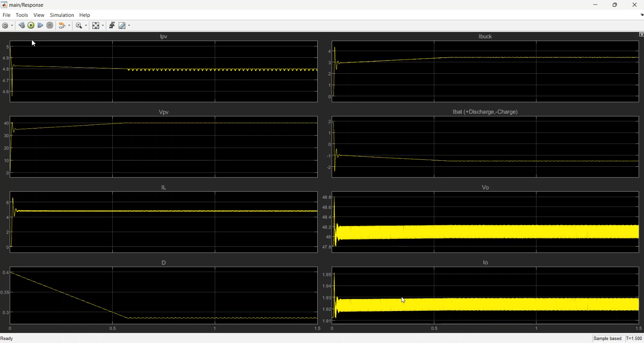Run the simulation with green play button
The height and width of the screenshot is (343, 644).
[x=31, y=26]
